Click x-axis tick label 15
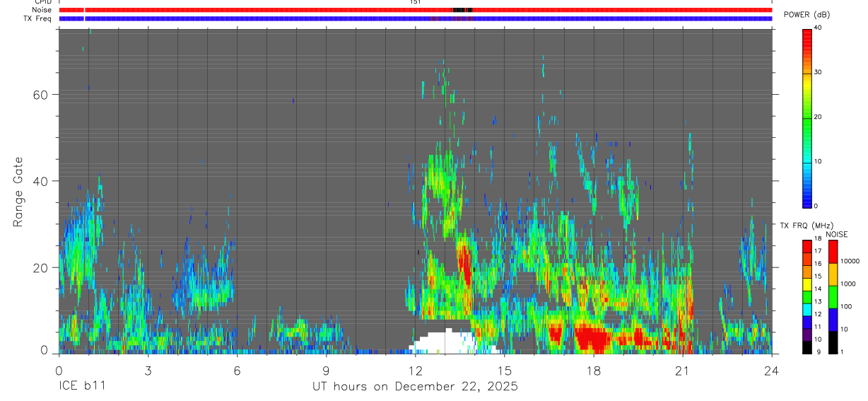 click(x=505, y=370)
